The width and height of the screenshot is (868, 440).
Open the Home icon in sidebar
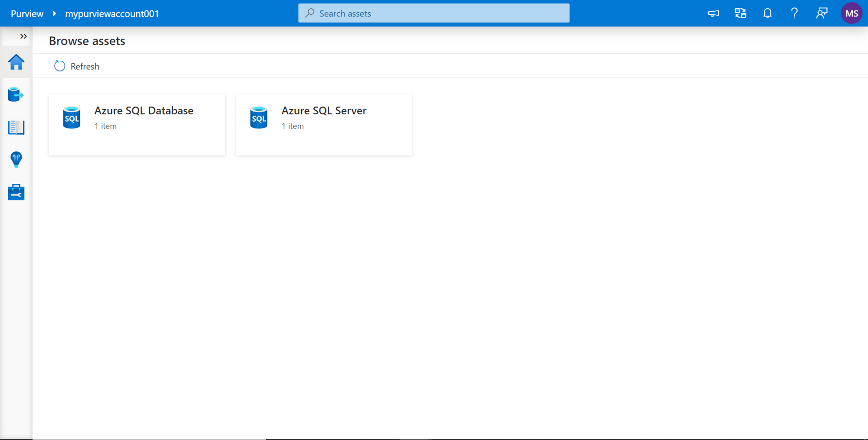click(16, 62)
